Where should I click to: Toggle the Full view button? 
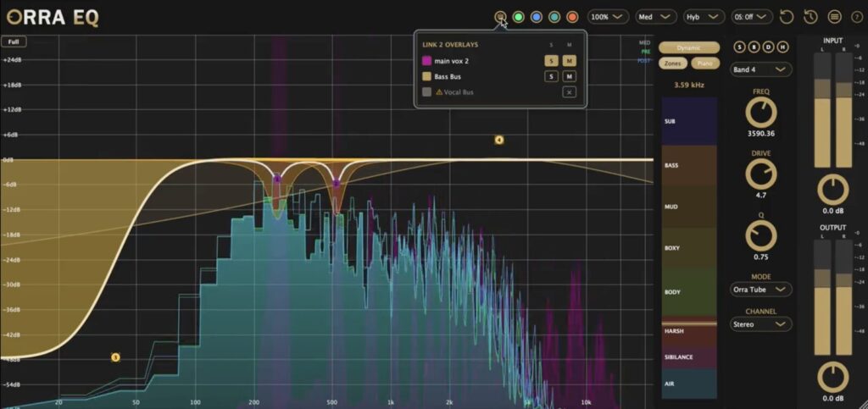(x=14, y=42)
